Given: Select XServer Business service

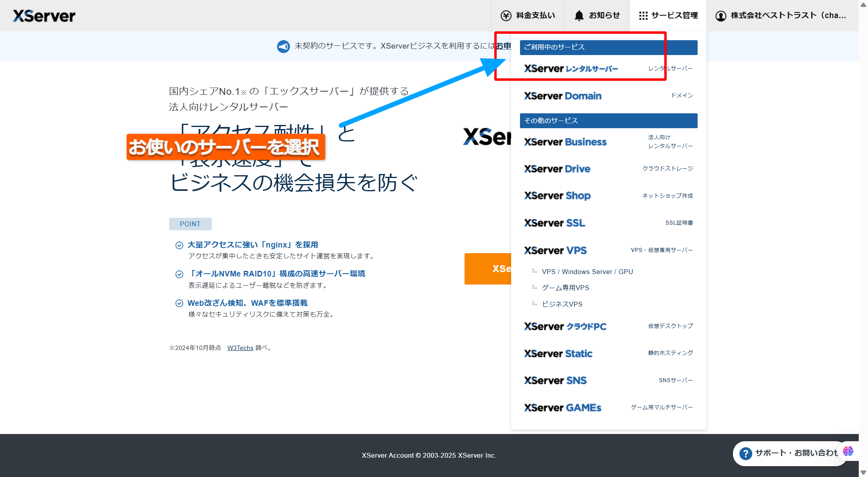Looking at the screenshot, I should point(608,142).
